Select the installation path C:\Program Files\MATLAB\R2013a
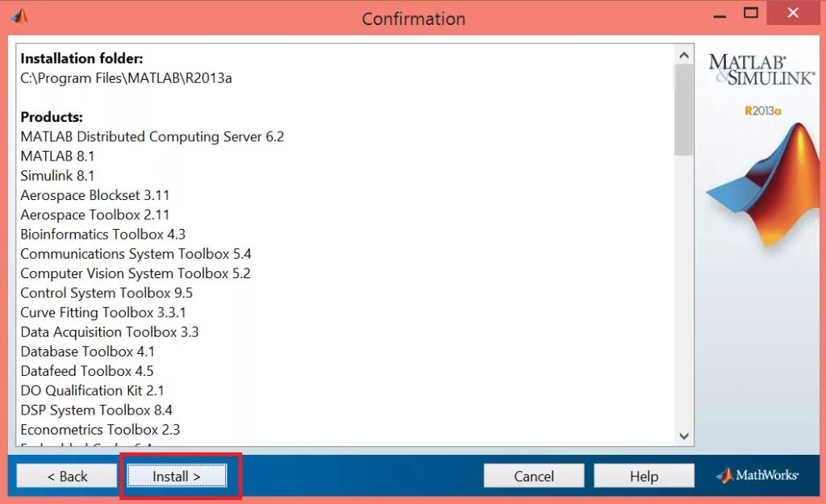Image resolution: width=826 pixels, height=504 pixels. tap(126, 78)
